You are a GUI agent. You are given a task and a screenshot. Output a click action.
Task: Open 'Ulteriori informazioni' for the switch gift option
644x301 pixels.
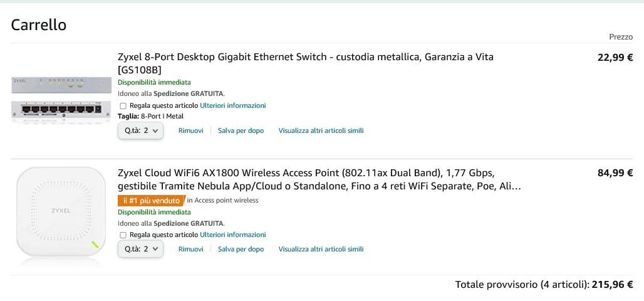pyautogui.click(x=233, y=106)
